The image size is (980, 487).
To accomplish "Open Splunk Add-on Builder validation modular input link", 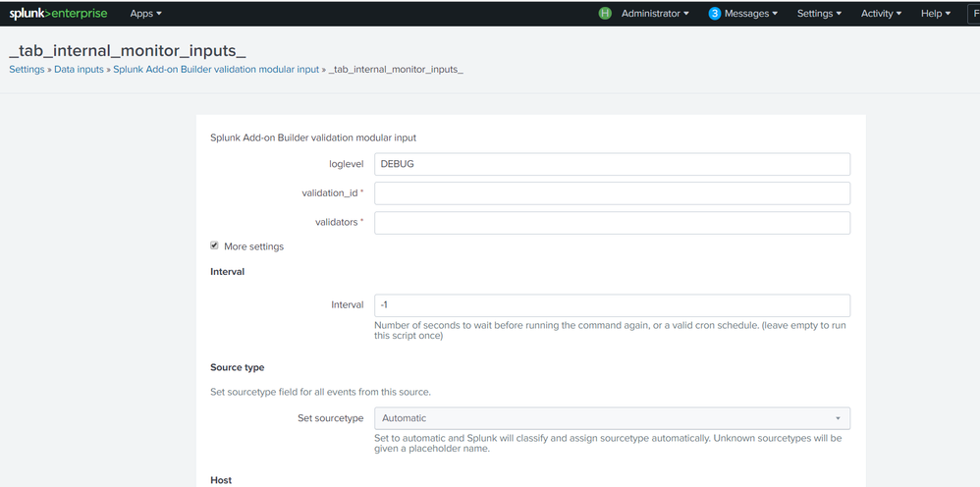I will (x=216, y=70).
